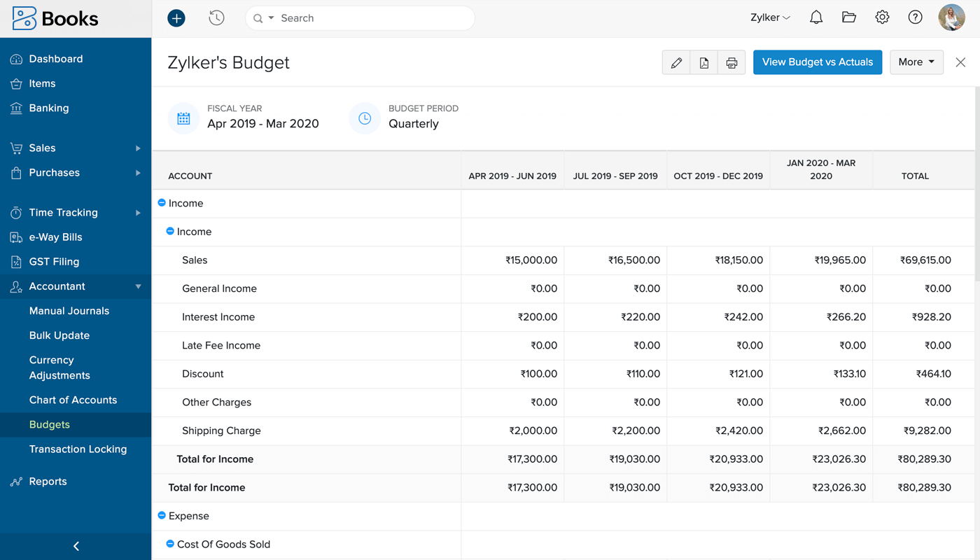This screenshot has width=980, height=560.
Task: Open the notifications bell
Action: point(815,17)
